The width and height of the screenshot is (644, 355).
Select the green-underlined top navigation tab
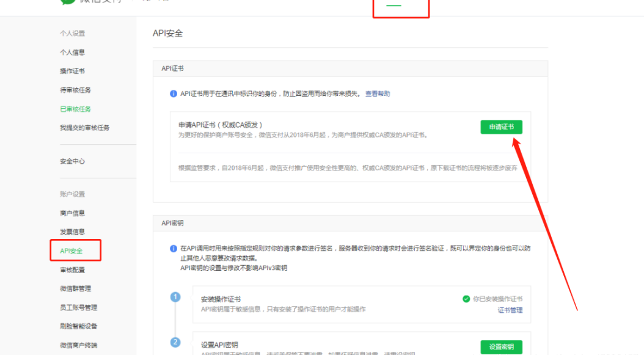[394, 5]
